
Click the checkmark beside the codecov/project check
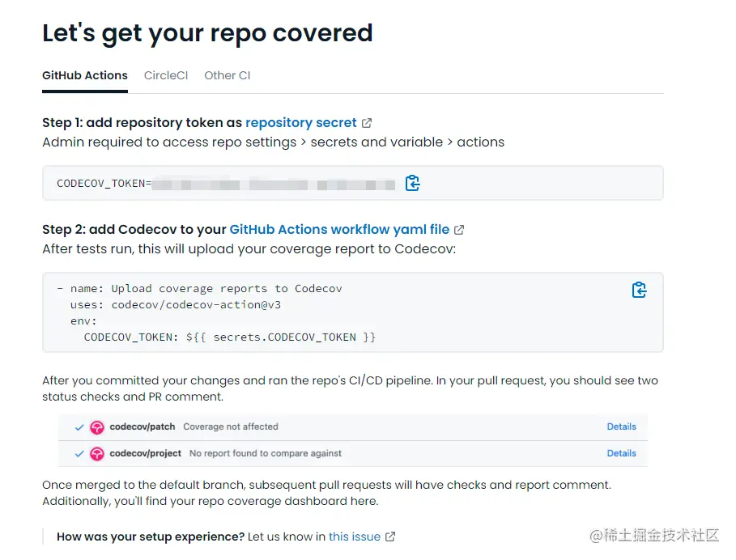click(79, 454)
